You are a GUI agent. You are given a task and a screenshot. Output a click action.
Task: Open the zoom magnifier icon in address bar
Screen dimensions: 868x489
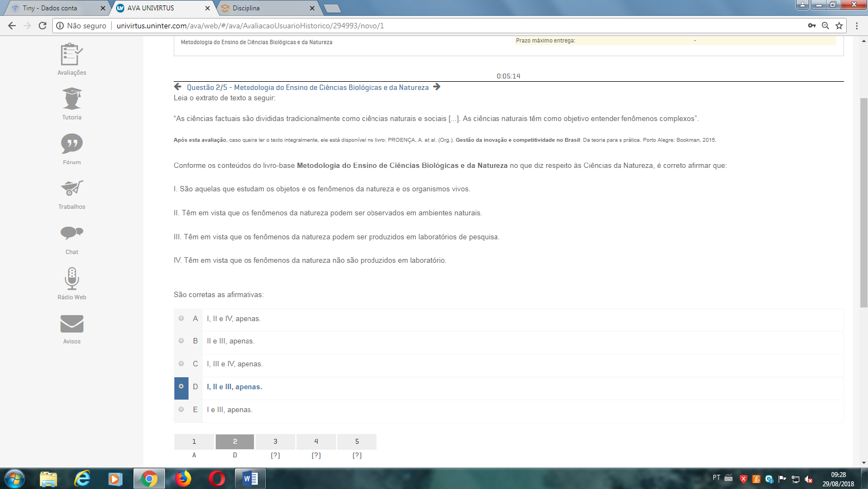(x=825, y=26)
